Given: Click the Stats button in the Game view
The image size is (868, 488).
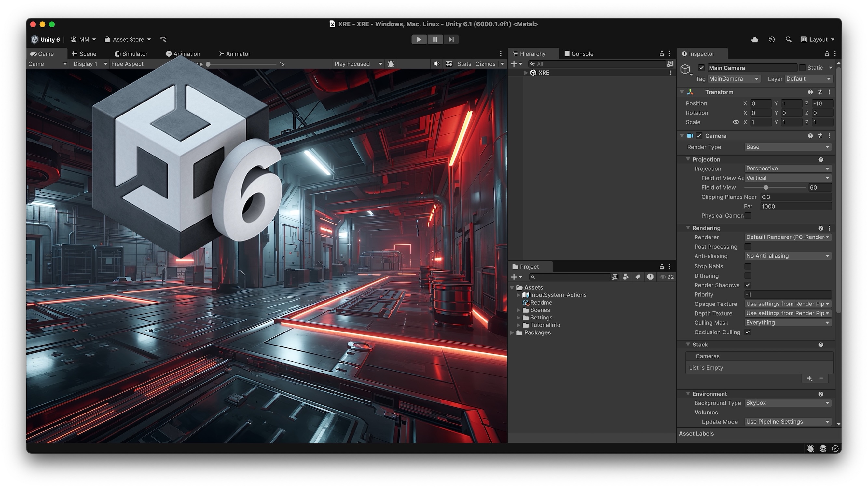Looking at the screenshot, I should click(x=464, y=64).
